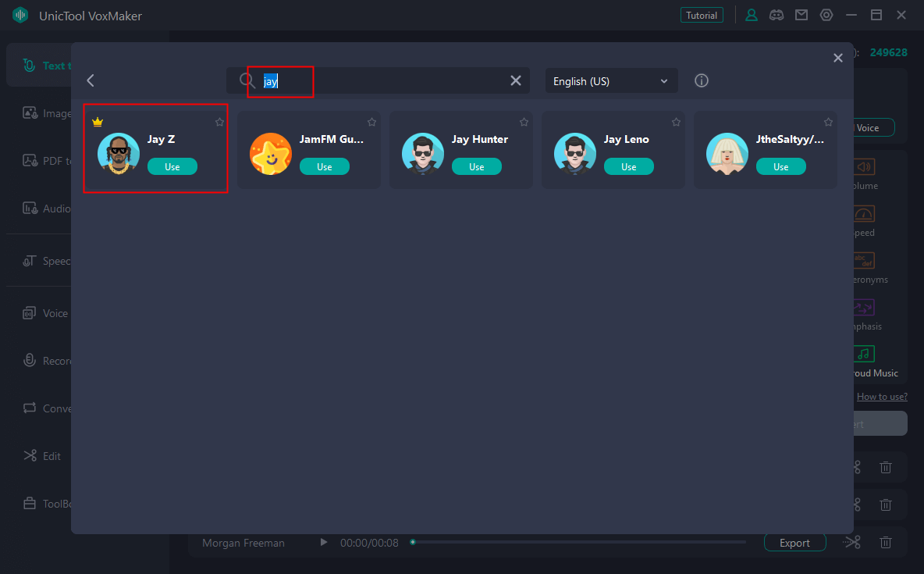The width and height of the screenshot is (924, 574).
Task: Delete the Morgan Freeman audio clip
Action: pyautogui.click(x=886, y=542)
